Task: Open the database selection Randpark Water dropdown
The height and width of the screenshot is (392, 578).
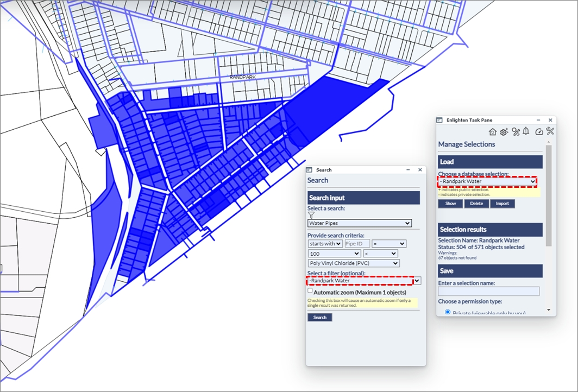Action: click(487, 181)
